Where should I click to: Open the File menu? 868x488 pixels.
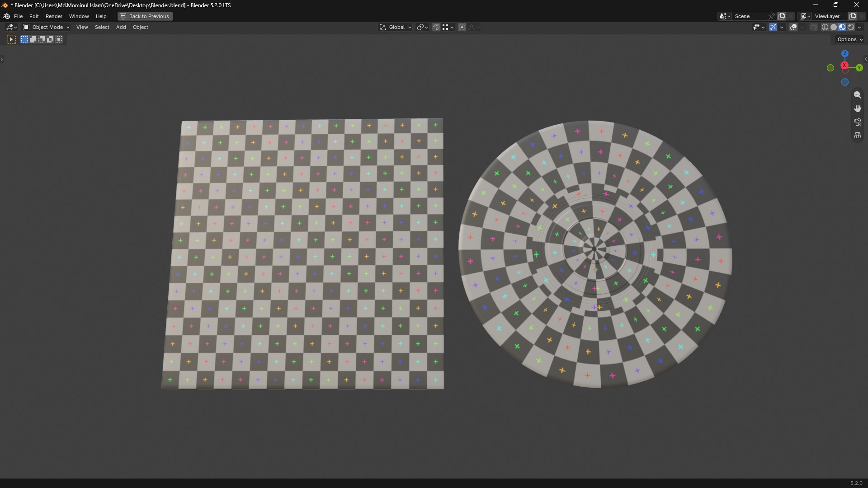[x=18, y=16]
